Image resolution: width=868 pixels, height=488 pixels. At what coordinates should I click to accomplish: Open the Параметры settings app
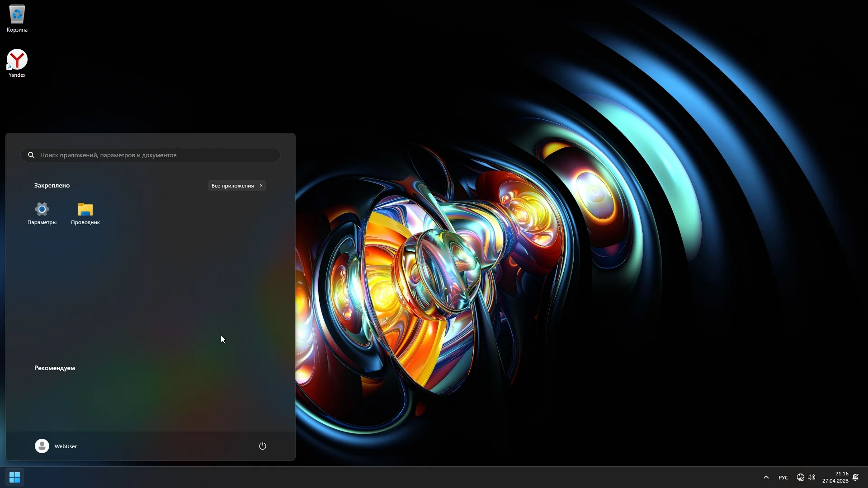click(42, 210)
